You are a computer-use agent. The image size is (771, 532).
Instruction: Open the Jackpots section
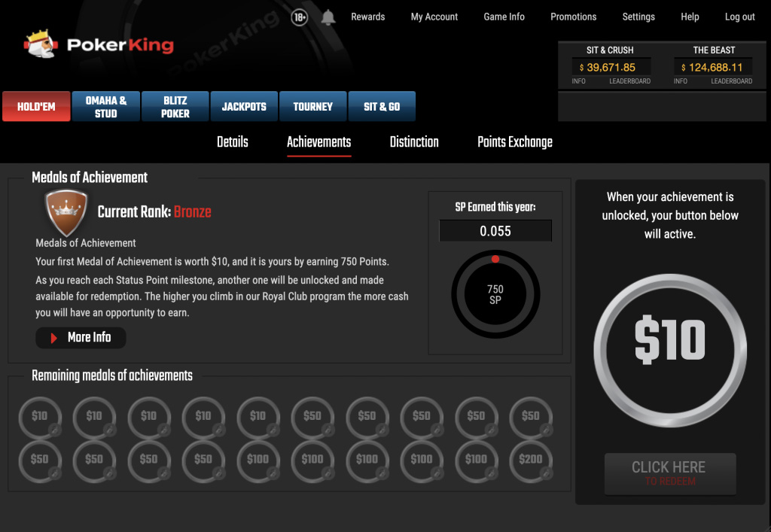(x=244, y=107)
